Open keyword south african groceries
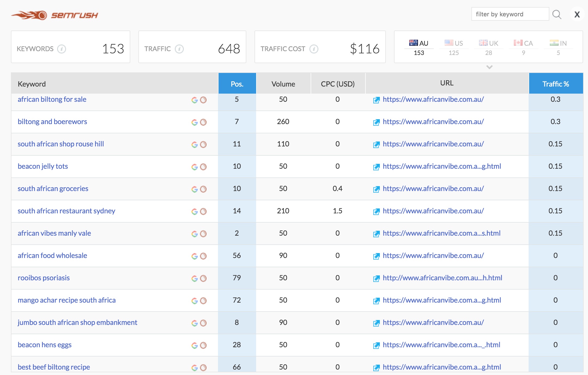Screen dimensions: 588x375 [53, 189]
